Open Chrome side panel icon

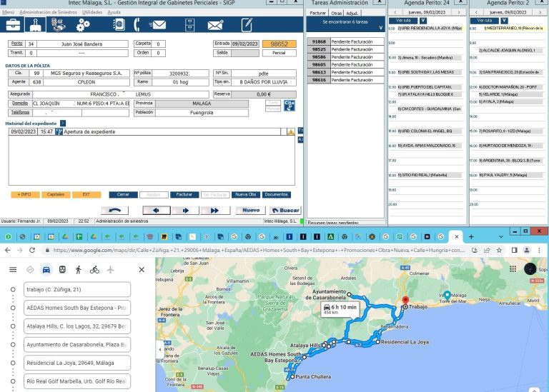click(515, 250)
